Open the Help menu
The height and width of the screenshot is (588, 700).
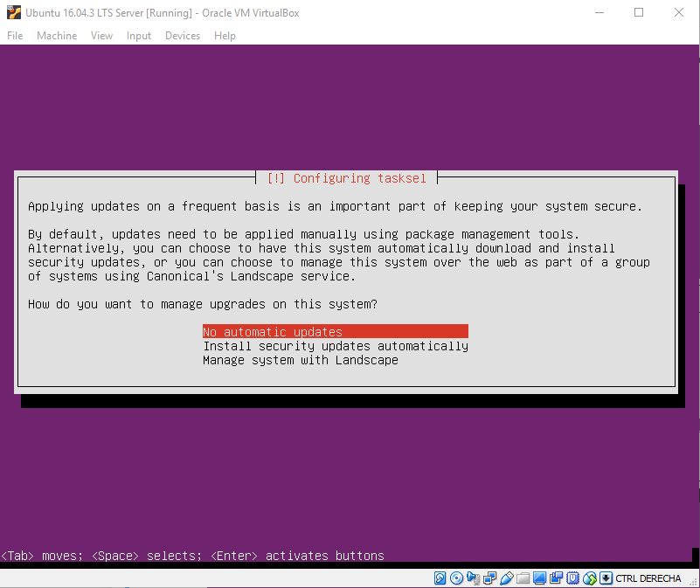tap(225, 36)
